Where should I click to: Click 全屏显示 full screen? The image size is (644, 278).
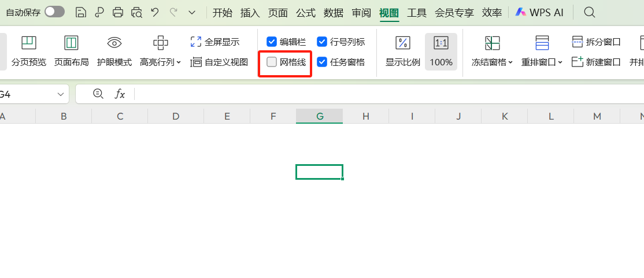[215, 42]
